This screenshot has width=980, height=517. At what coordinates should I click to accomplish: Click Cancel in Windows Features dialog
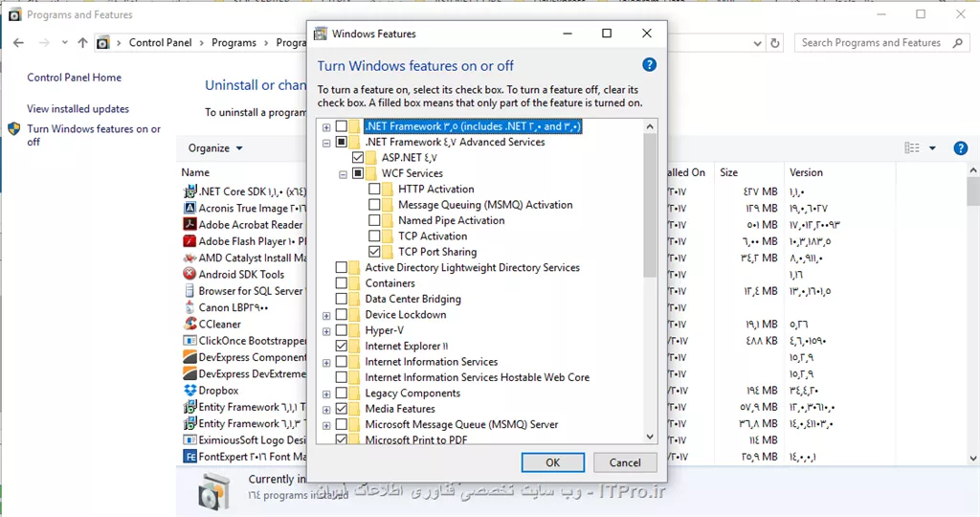[625, 462]
